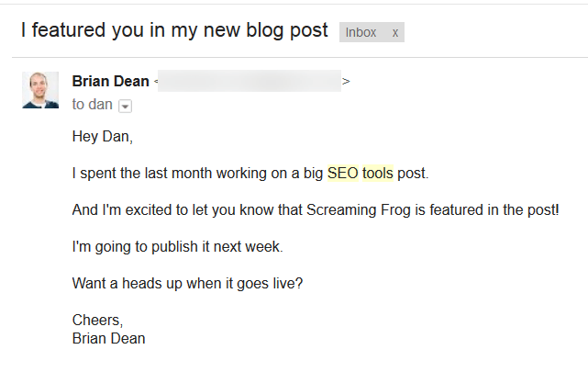Click the 'Cheers,' sign-off

click(96, 321)
